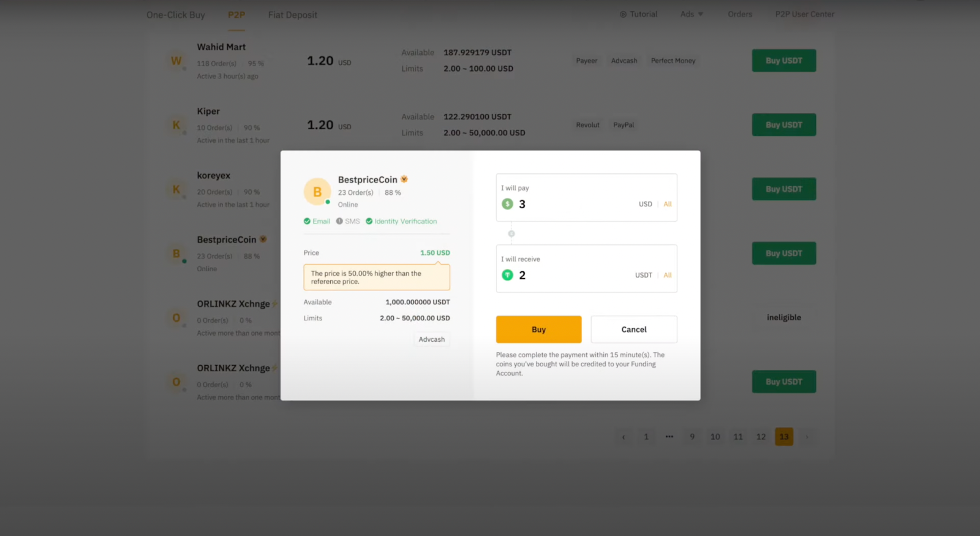This screenshot has height=536, width=980.
Task: Select page 12 in pagination
Action: point(761,437)
